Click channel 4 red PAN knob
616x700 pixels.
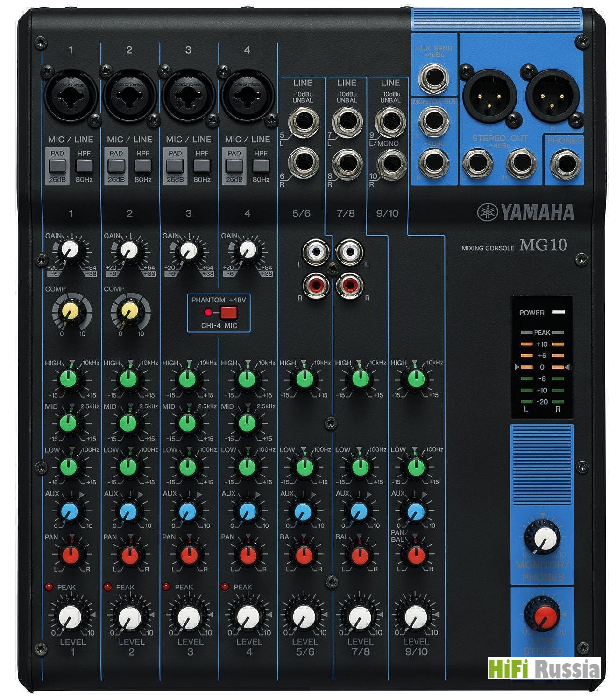[247, 555]
